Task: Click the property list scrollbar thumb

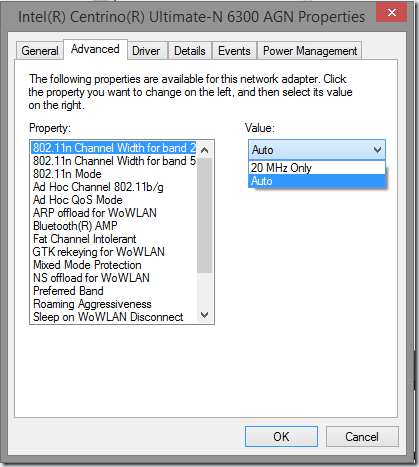Action: (205, 215)
